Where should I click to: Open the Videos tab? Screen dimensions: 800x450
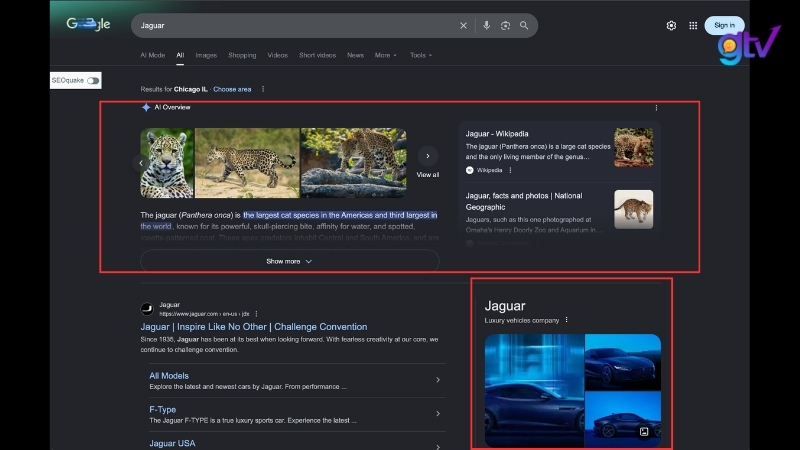278,55
